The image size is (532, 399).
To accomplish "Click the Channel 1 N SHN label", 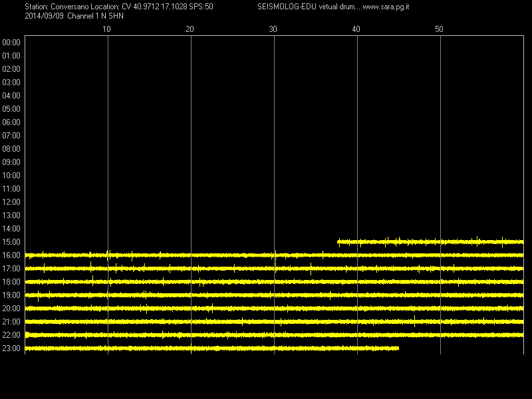I will click(95, 16).
